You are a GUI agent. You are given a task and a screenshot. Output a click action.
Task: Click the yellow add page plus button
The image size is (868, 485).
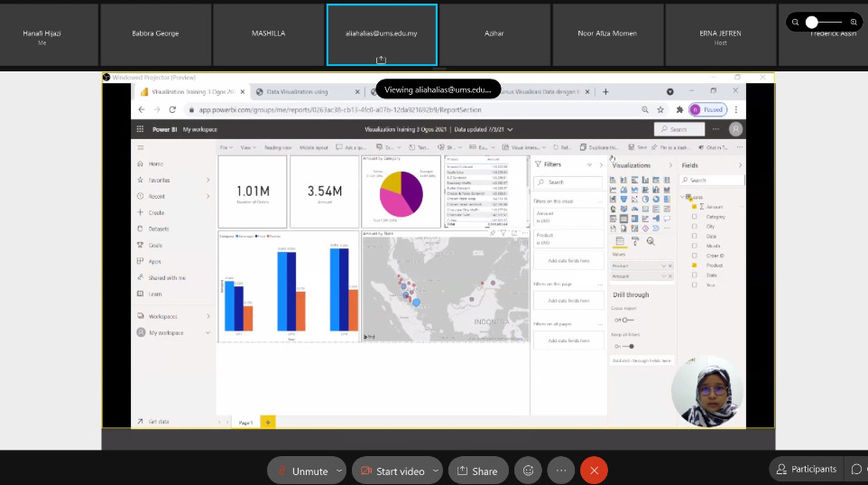click(267, 422)
